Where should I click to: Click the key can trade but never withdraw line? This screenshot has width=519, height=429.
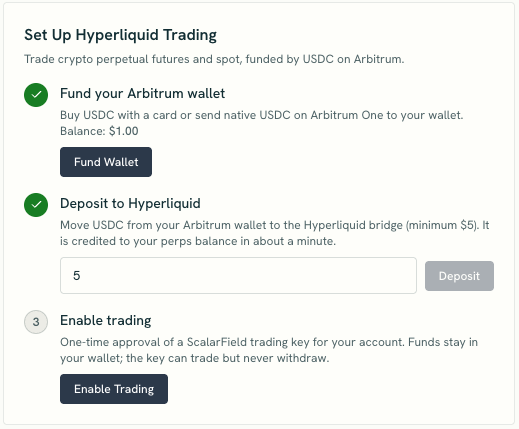coord(195,358)
